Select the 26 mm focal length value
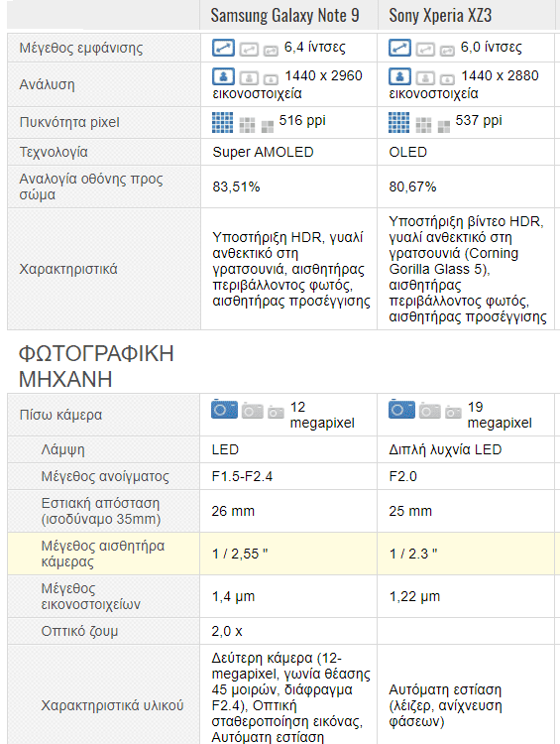560x744 pixels. (233, 511)
